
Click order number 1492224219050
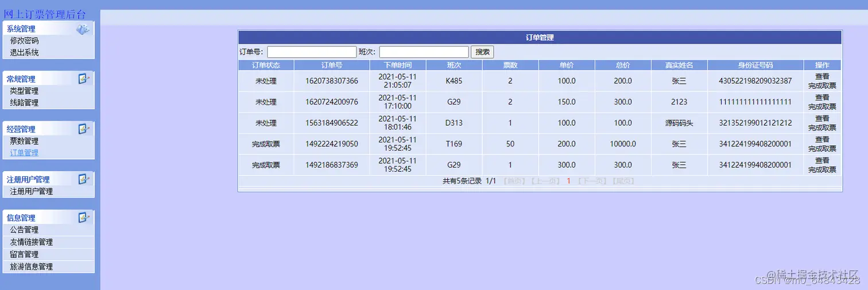[x=332, y=144]
